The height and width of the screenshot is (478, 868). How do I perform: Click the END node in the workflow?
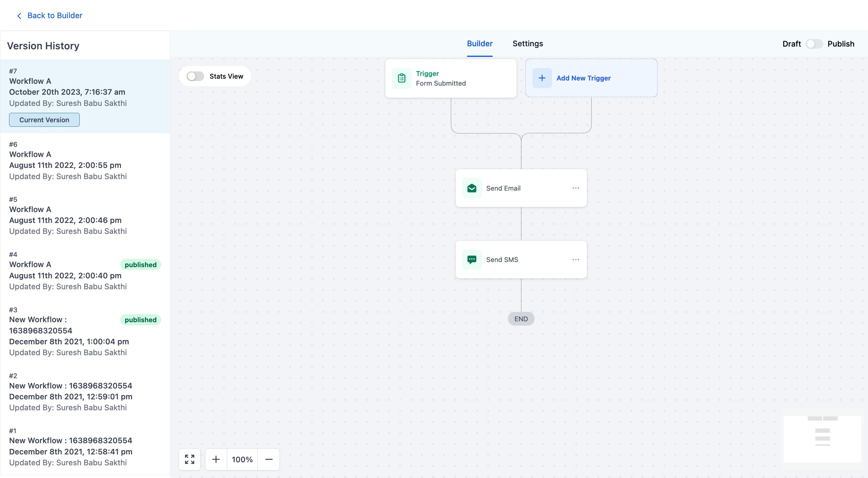(x=521, y=319)
